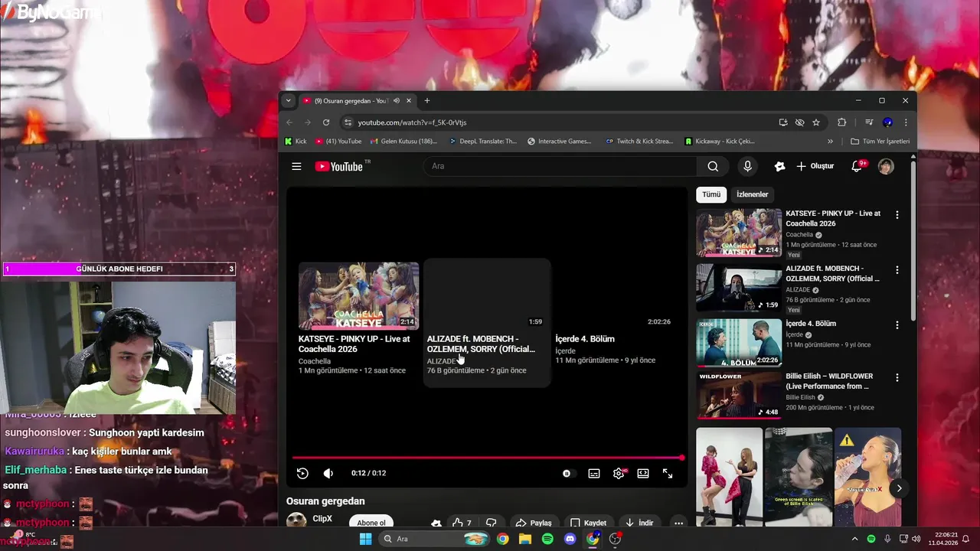Click endscreen title İçerde 4. Bölüm
The height and width of the screenshot is (551, 980).
click(585, 339)
